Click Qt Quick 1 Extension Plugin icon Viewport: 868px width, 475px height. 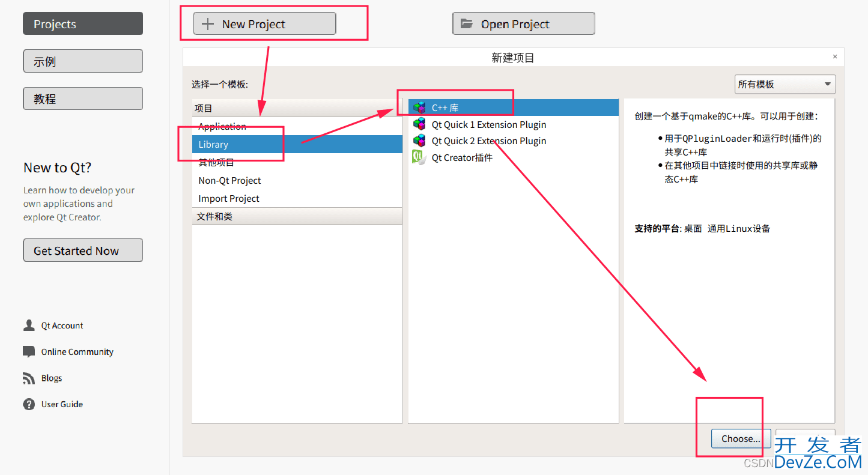pos(419,124)
